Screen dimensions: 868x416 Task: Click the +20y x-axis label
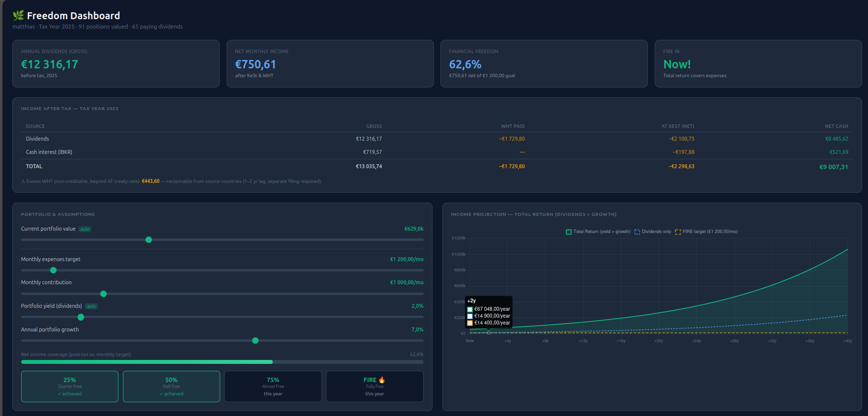click(659, 341)
